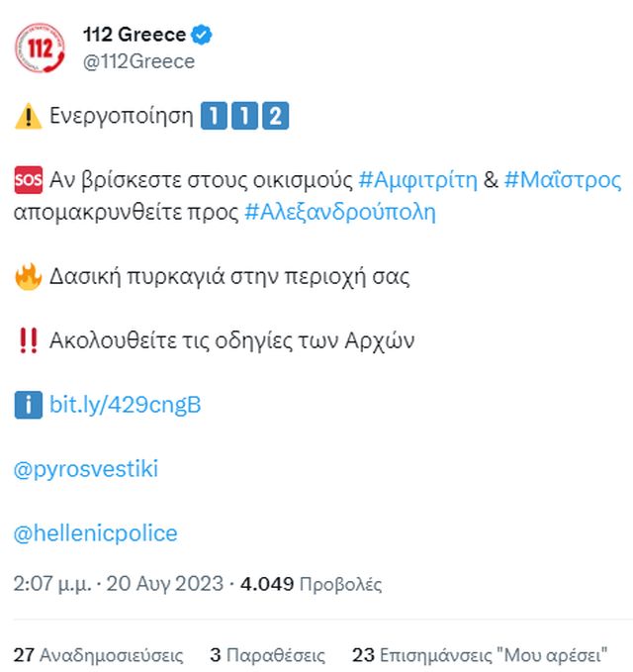Click the yellow warning triangle emoji

tap(27, 117)
